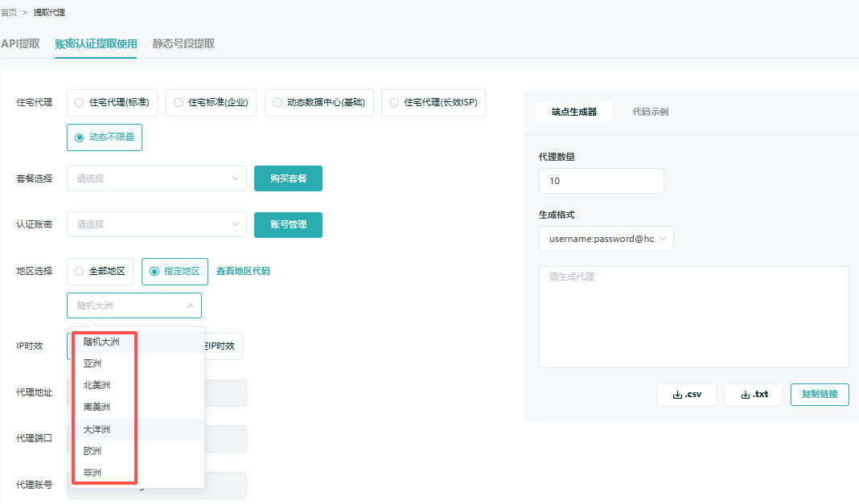Navigate to 首页 via breadcrumb

click(11, 12)
